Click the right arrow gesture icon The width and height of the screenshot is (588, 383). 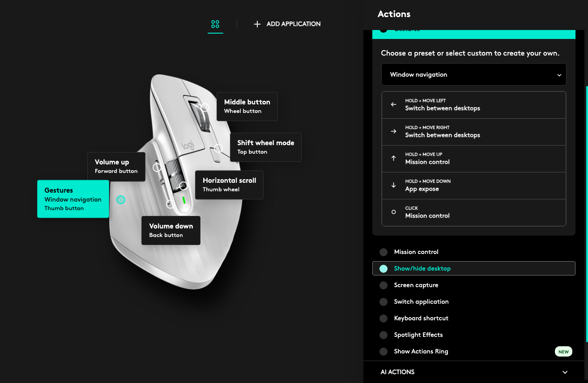(394, 131)
